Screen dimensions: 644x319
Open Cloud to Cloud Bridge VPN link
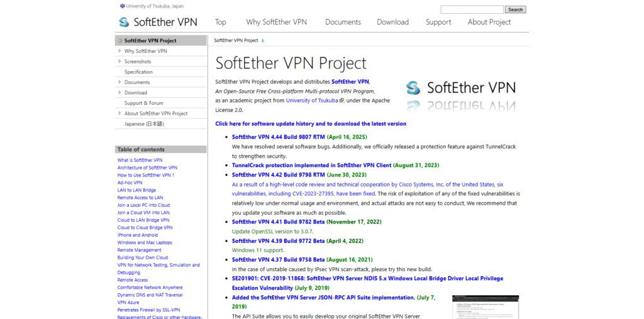click(145, 227)
